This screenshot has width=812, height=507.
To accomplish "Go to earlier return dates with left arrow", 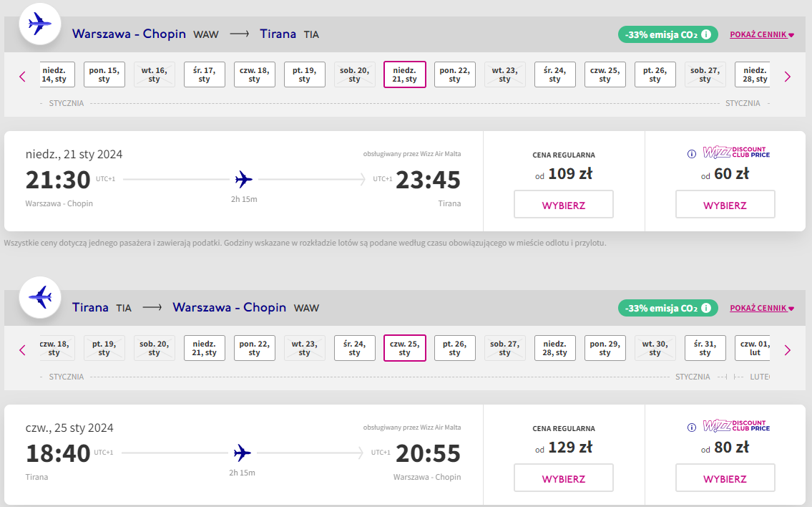I will 22,350.
